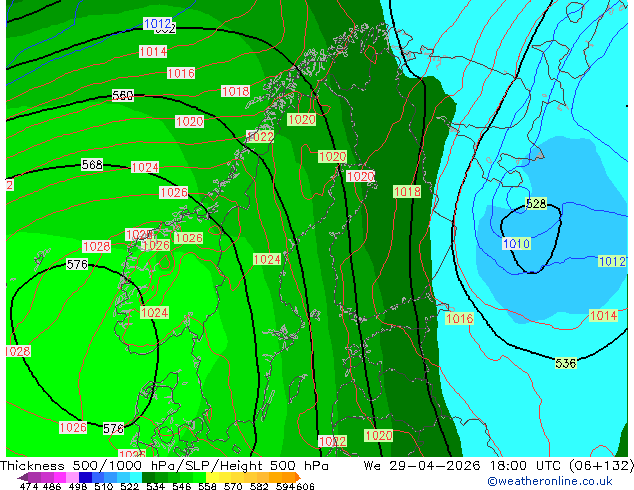The width and height of the screenshot is (634, 490).
Task: Click the 1010 low pressure label
Action: coord(516,243)
